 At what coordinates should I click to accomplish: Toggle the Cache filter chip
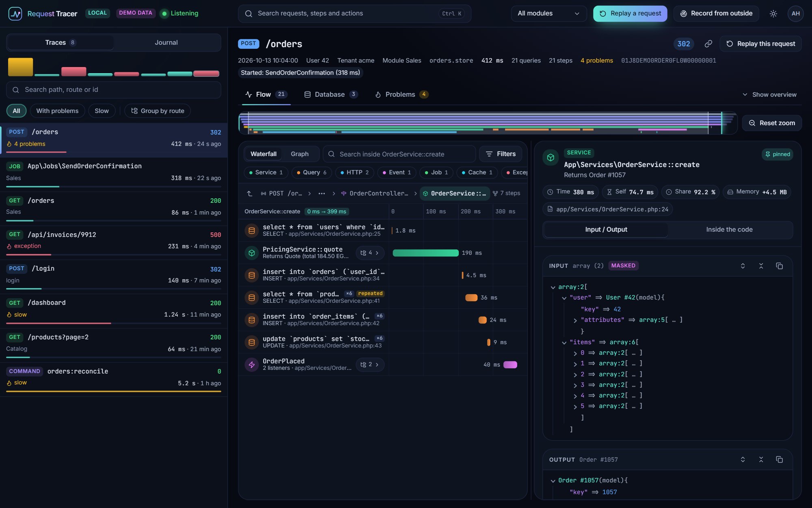477,172
